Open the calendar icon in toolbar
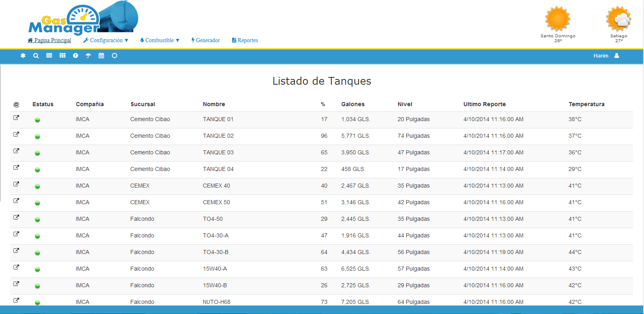 coord(101,56)
